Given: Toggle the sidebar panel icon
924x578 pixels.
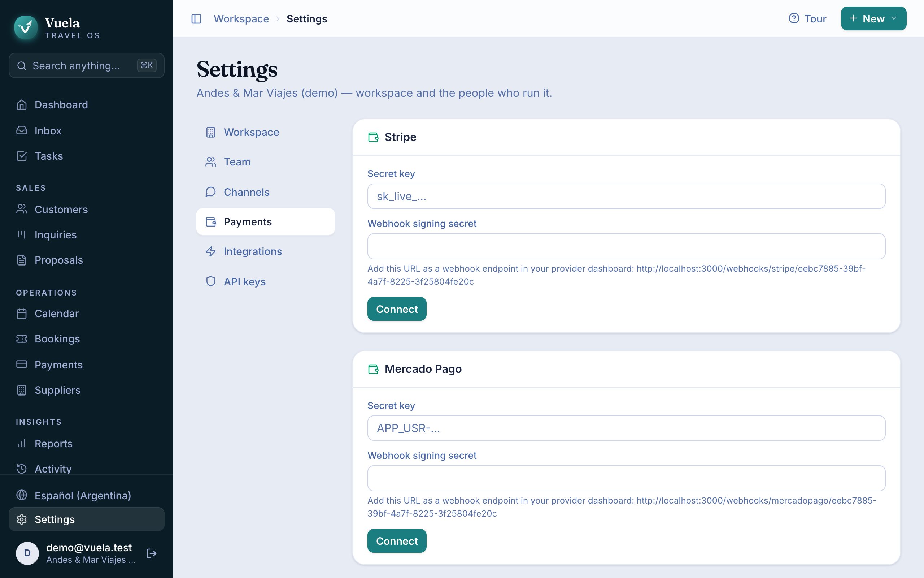Looking at the screenshot, I should coord(196,19).
